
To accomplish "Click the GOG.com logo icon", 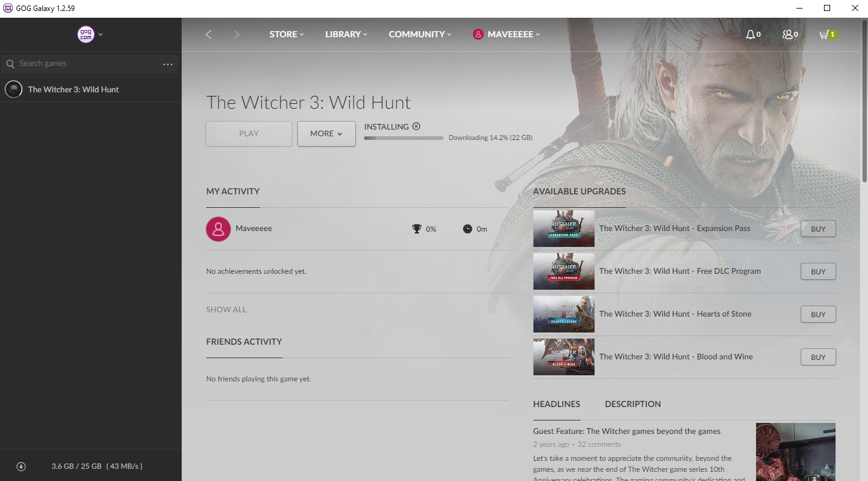I will (86, 34).
